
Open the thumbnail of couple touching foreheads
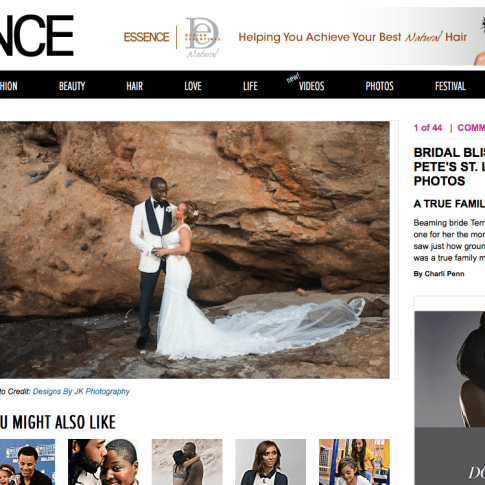(x=103, y=462)
